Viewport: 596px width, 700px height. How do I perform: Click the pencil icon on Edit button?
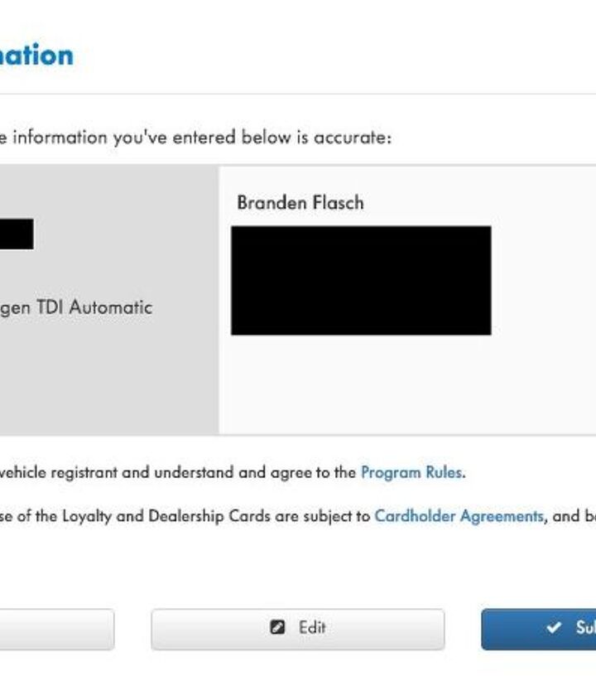278,627
